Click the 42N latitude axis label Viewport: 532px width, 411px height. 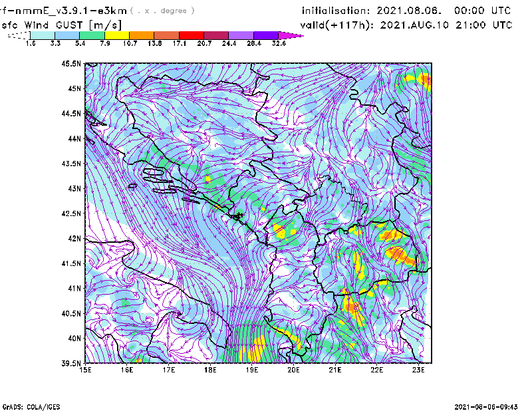click(73, 238)
